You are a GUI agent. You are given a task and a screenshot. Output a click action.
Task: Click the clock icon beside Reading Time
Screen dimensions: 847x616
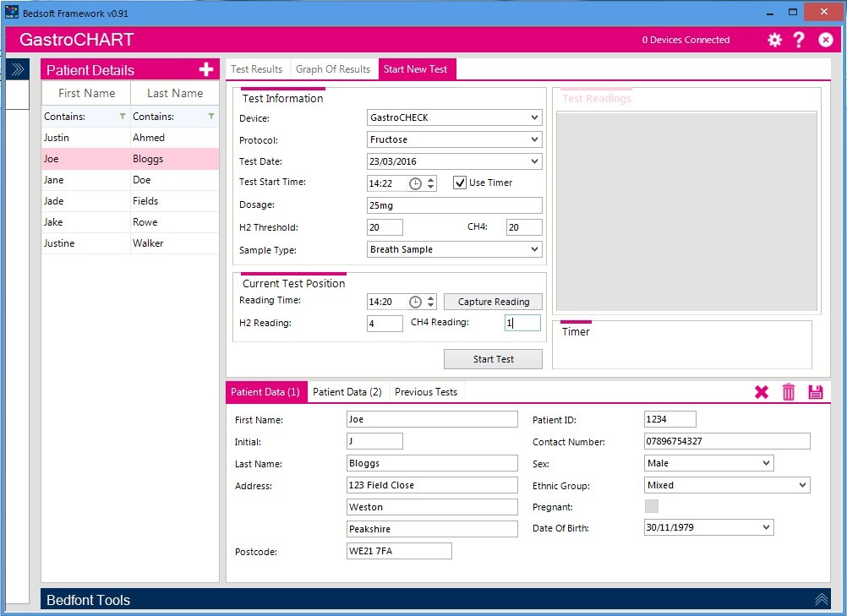pyautogui.click(x=415, y=302)
